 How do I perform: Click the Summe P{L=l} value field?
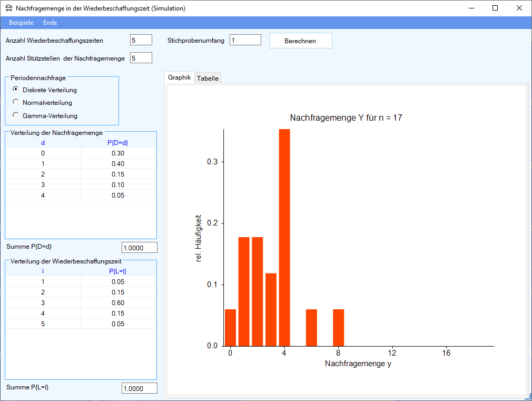139,388
